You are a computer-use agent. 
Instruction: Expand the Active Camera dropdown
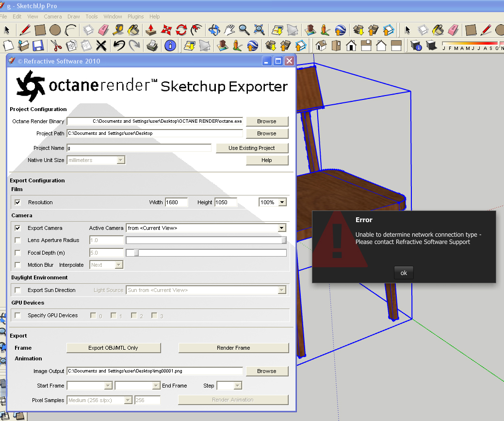[x=281, y=228]
